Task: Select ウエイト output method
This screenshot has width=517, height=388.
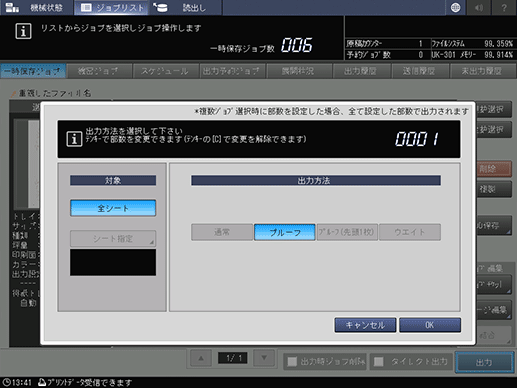Action: [x=410, y=232]
